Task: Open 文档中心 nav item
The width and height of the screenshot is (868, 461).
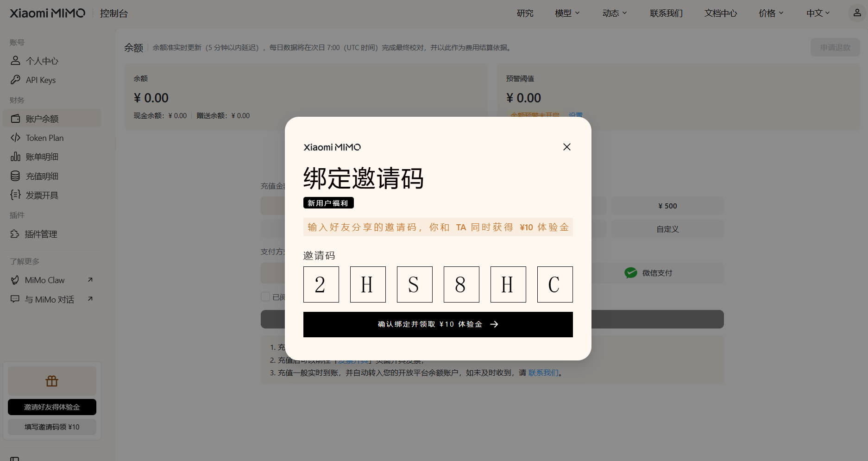Action: pos(721,13)
